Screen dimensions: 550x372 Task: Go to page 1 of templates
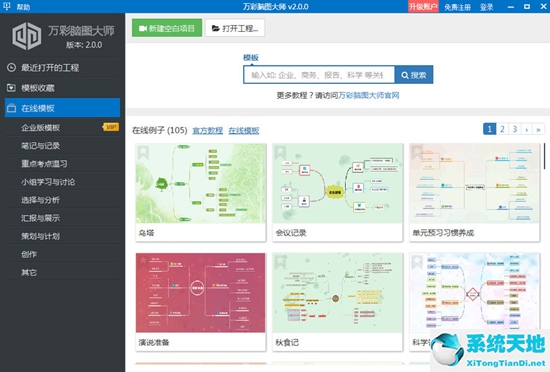[489, 129]
